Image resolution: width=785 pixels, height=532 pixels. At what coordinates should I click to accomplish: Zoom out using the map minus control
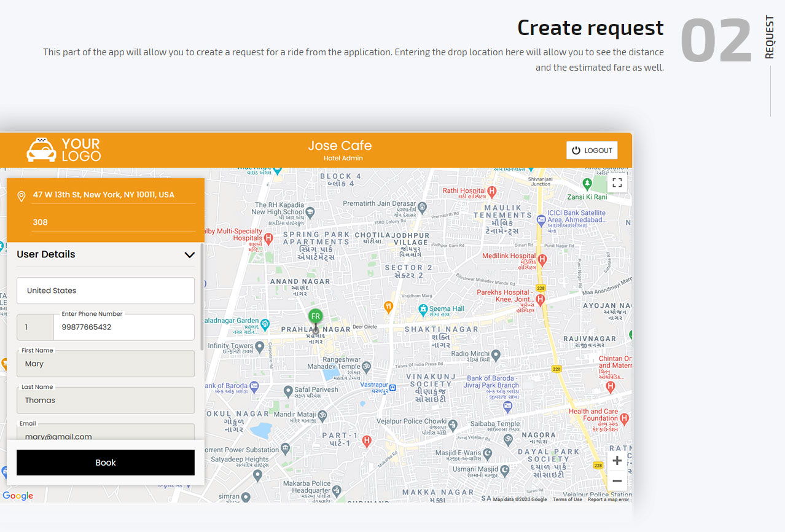point(617,480)
